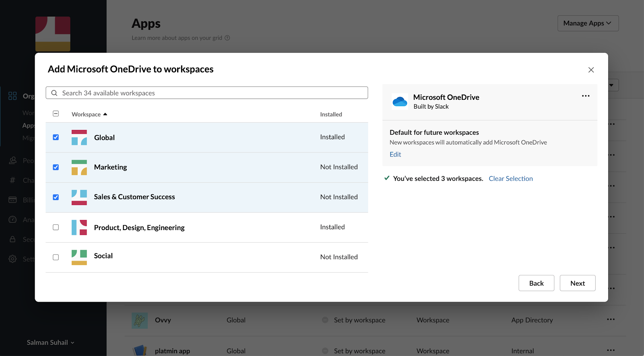Click the App Directory text in the Ovvy row
This screenshot has width=644, height=356.
532,320
